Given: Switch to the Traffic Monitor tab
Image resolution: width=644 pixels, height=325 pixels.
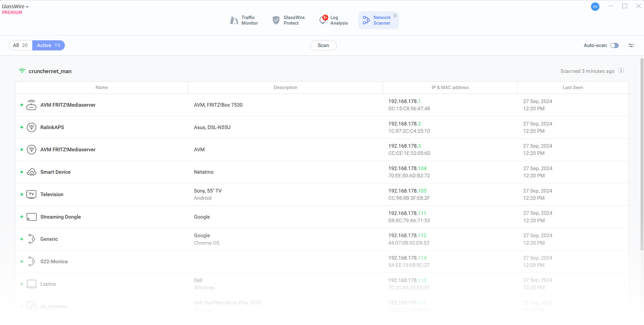Looking at the screenshot, I should [244, 20].
